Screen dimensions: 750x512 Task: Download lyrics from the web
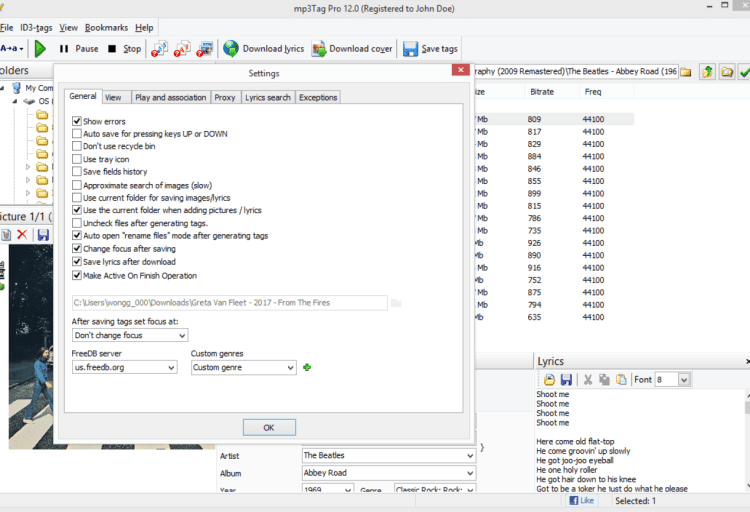tap(264, 49)
